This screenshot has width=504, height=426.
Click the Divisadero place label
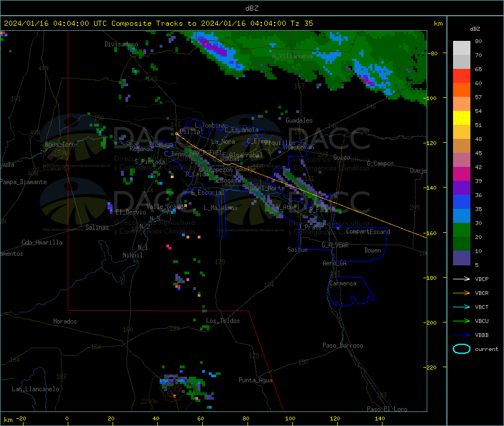121,44
